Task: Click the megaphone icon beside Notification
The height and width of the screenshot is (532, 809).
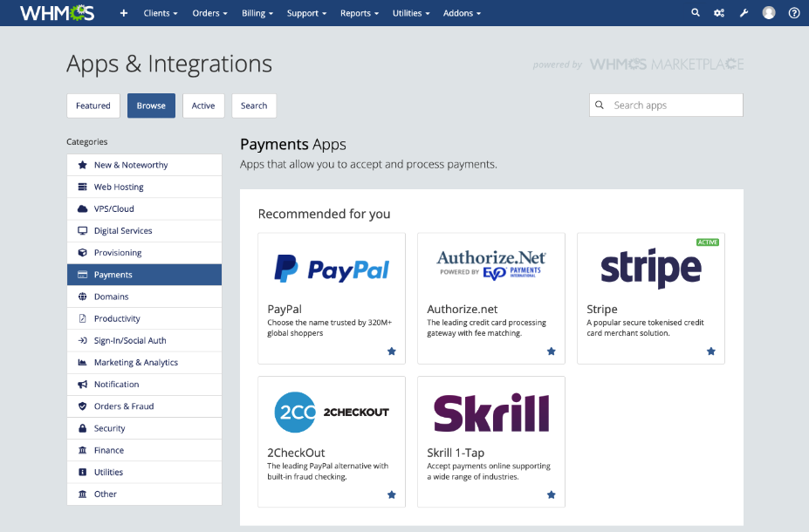Action: click(x=82, y=384)
